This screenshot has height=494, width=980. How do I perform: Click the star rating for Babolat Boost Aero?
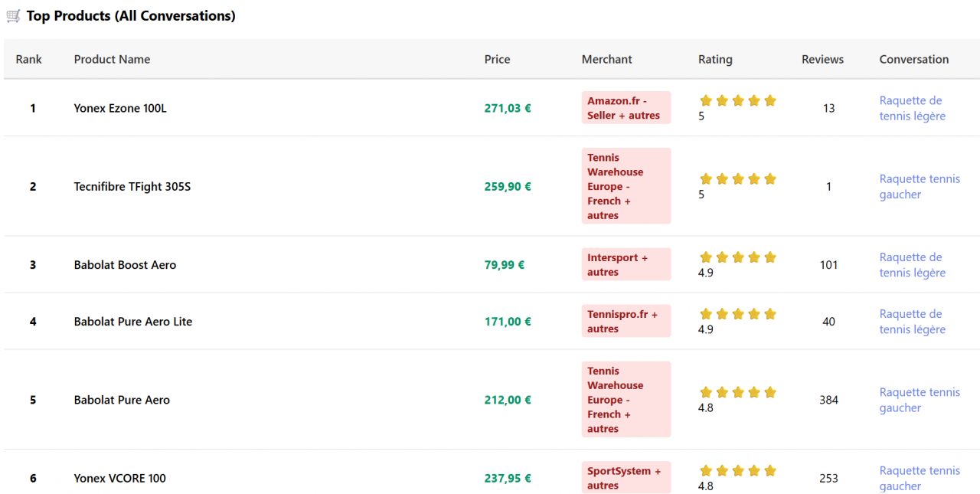point(738,257)
